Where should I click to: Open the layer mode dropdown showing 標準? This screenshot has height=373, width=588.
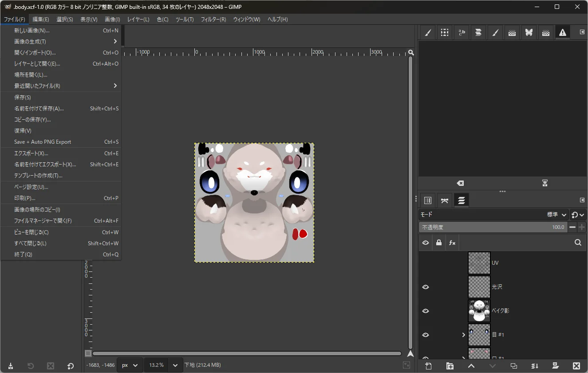click(493, 215)
